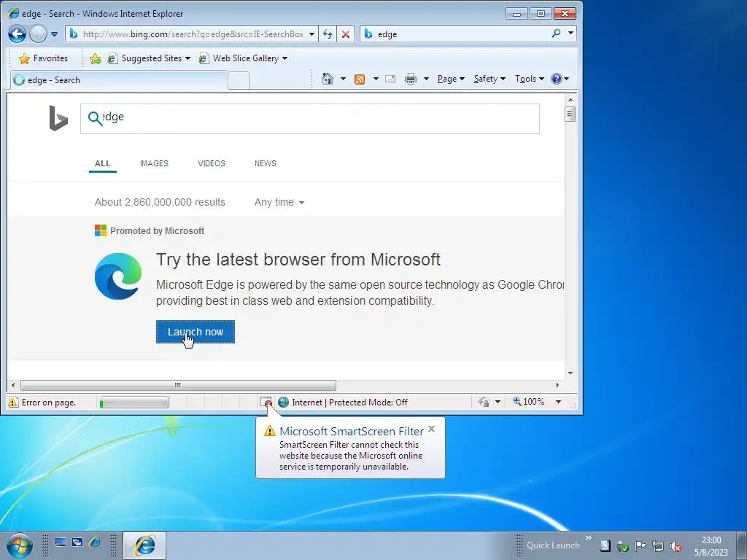Click the horizontal scrollbar right arrow

coord(557,385)
